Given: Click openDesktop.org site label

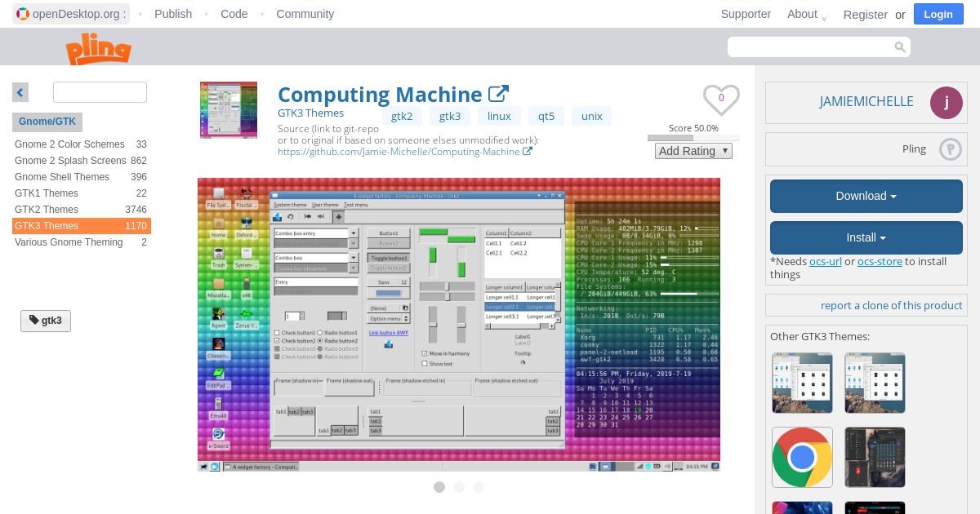Looking at the screenshot, I should [x=79, y=14].
